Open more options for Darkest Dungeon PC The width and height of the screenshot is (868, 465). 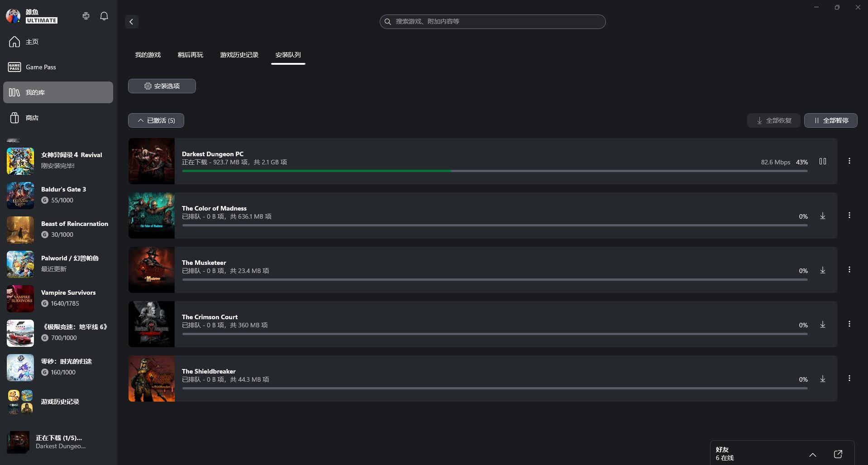point(849,161)
